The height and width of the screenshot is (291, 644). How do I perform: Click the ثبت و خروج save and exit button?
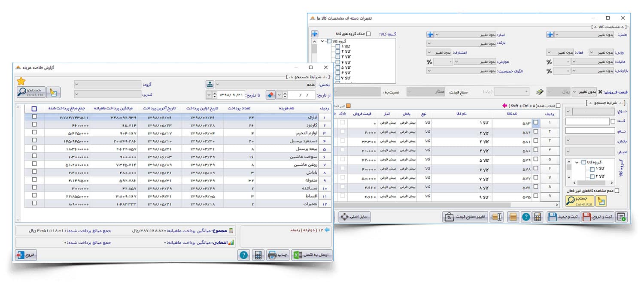point(597,217)
